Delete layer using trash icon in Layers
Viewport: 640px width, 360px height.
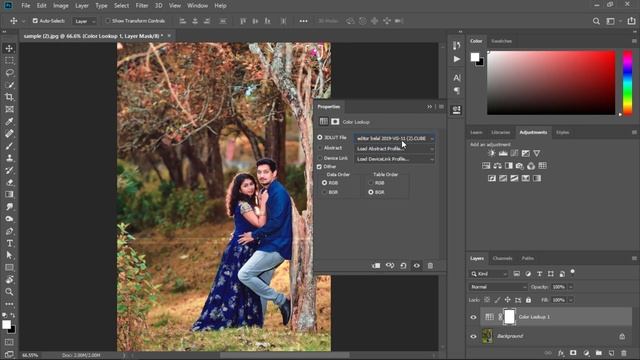(624, 353)
